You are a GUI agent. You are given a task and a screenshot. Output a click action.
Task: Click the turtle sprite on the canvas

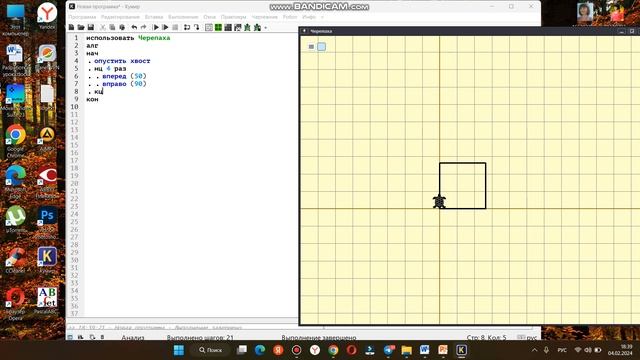click(x=439, y=202)
